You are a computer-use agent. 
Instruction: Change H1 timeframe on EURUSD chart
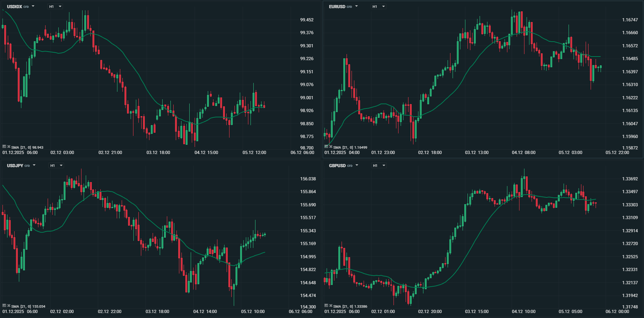378,6
